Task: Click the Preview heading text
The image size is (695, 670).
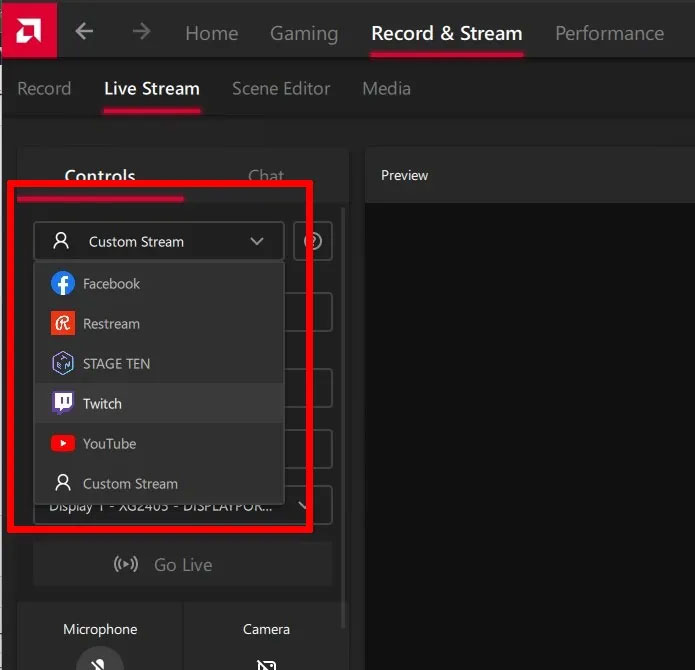Action: (404, 175)
